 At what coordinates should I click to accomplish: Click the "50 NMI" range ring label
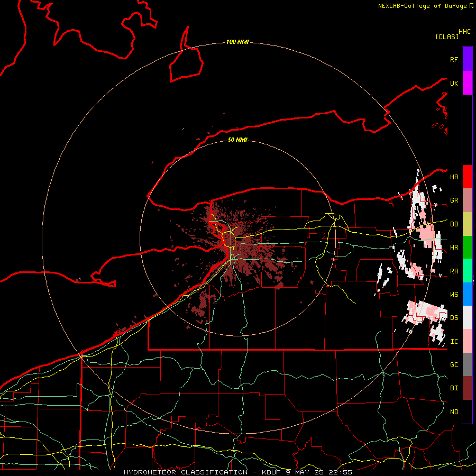(237, 140)
